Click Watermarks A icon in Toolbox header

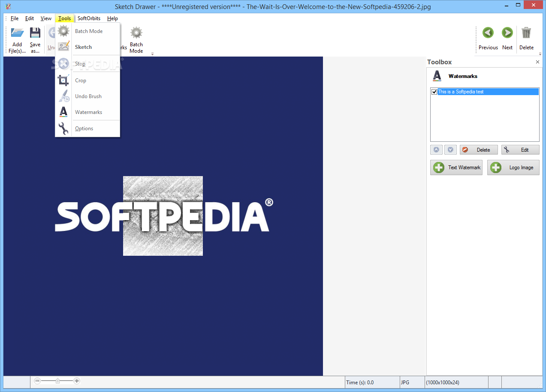(437, 76)
